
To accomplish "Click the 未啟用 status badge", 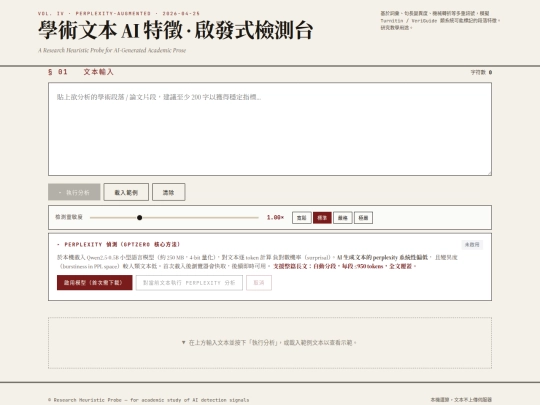I will coord(472,245).
